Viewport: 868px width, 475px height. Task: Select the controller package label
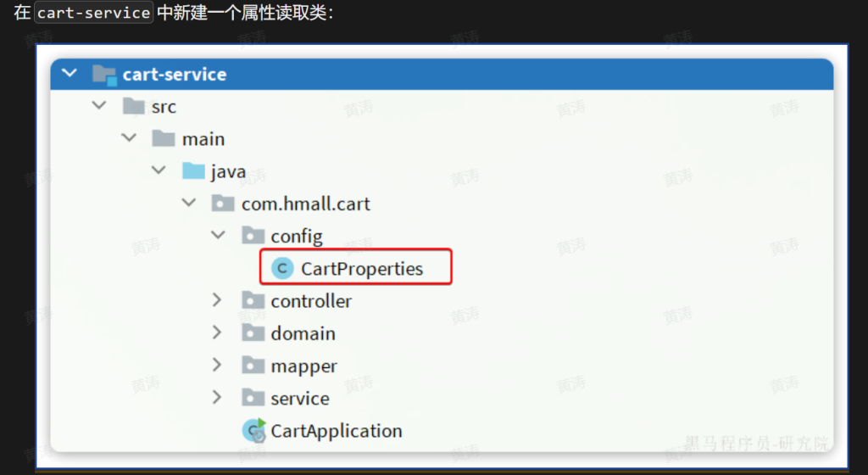tap(311, 301)
